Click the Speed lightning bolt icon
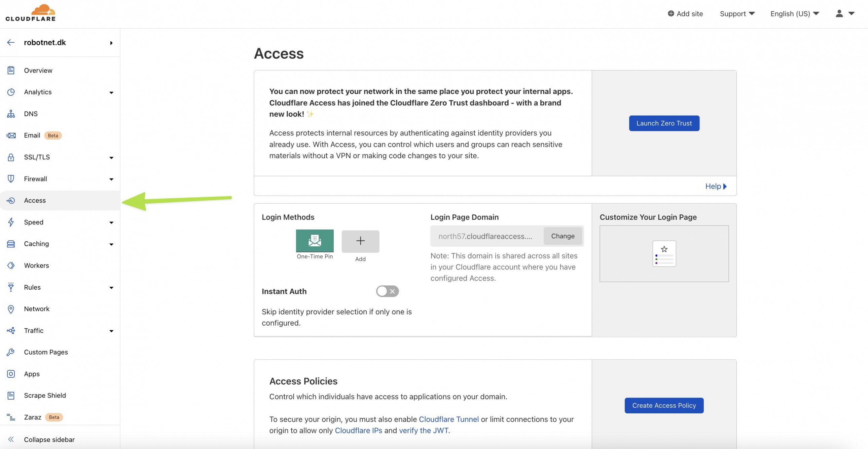The width and height of the screenshot is (868, 449). point(11,222)
